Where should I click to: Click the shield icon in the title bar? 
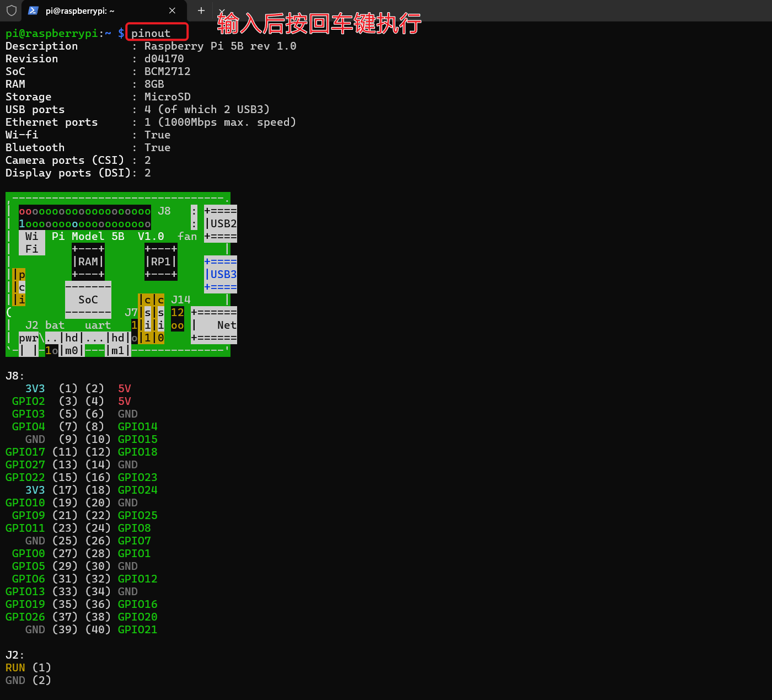(11, 10)
